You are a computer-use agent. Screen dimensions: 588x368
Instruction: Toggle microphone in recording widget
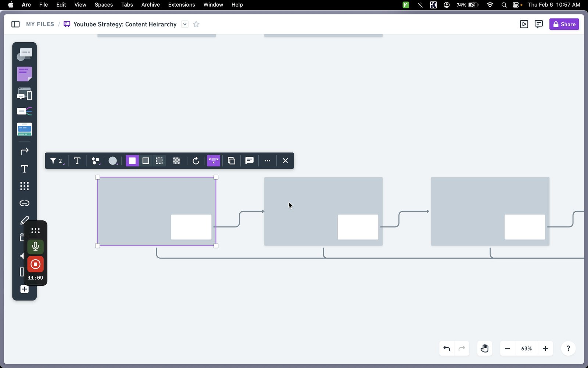pyautogui.click(x=35, y=246)
